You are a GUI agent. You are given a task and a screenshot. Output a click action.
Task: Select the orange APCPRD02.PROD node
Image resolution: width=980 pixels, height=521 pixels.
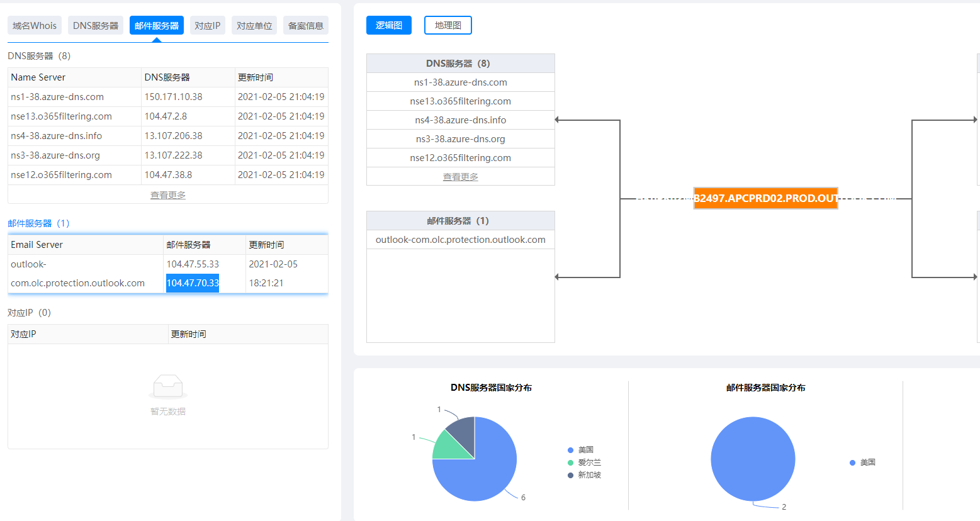(765, 198)
